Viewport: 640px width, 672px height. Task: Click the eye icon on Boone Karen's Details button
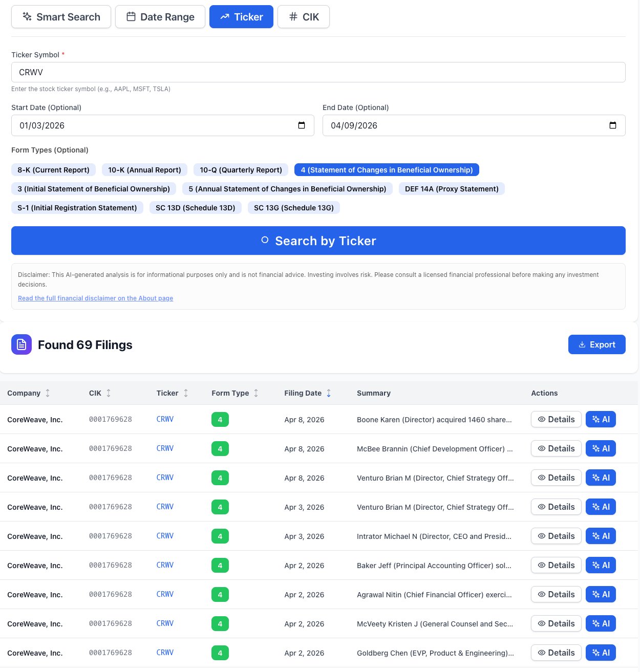click(542, 419)
